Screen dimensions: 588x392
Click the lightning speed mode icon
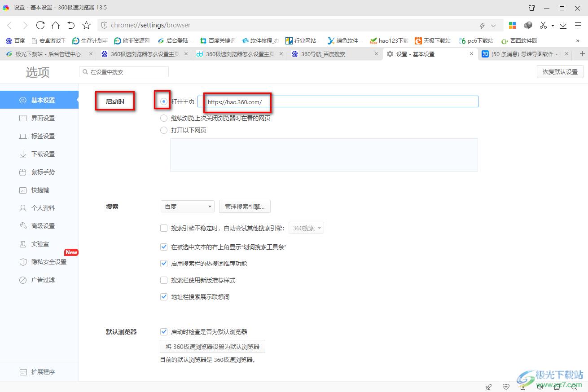483,26
